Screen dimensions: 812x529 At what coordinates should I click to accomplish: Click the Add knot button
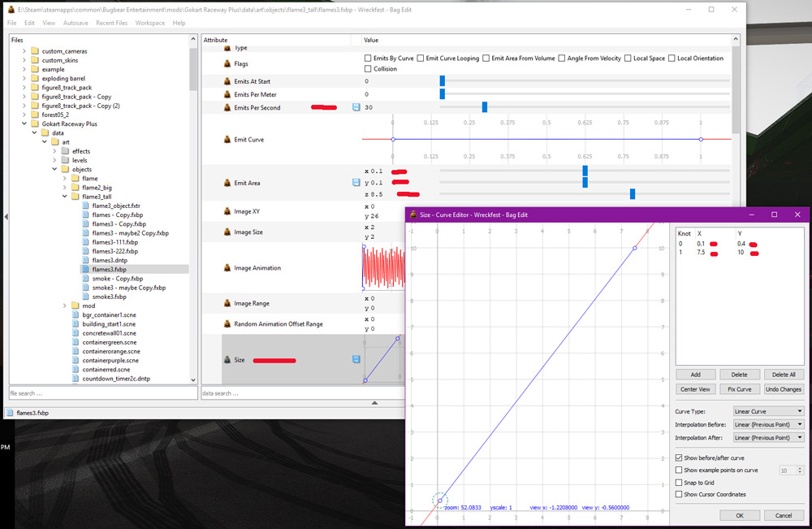[x=696, y=375]
